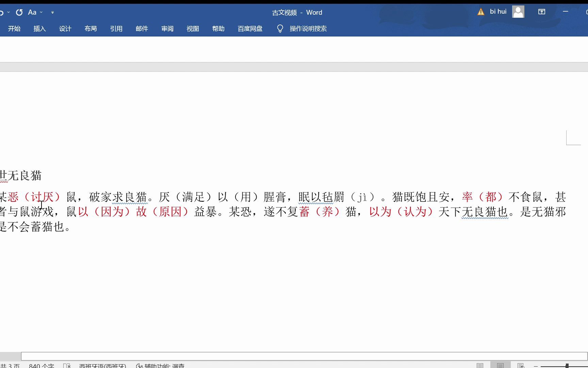
Task: Click the account warning triangle icon
Action: pyautogui.click(x=481, y=12)
